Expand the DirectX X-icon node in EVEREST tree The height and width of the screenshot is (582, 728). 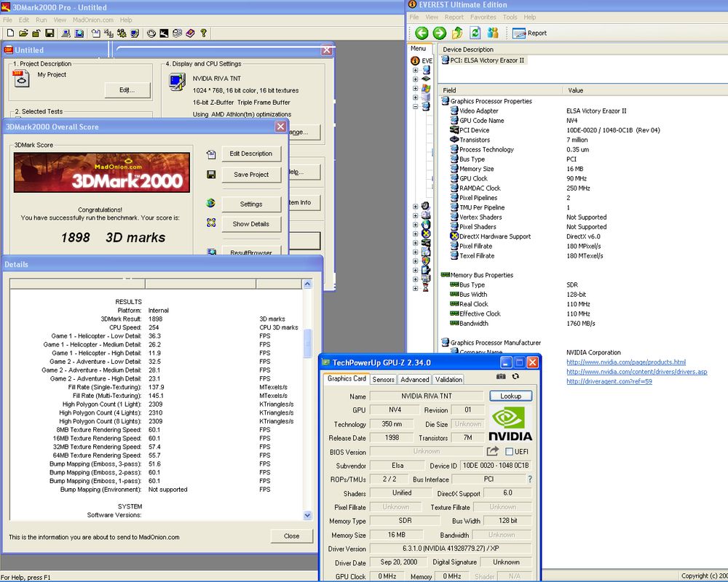coord(415,234)
